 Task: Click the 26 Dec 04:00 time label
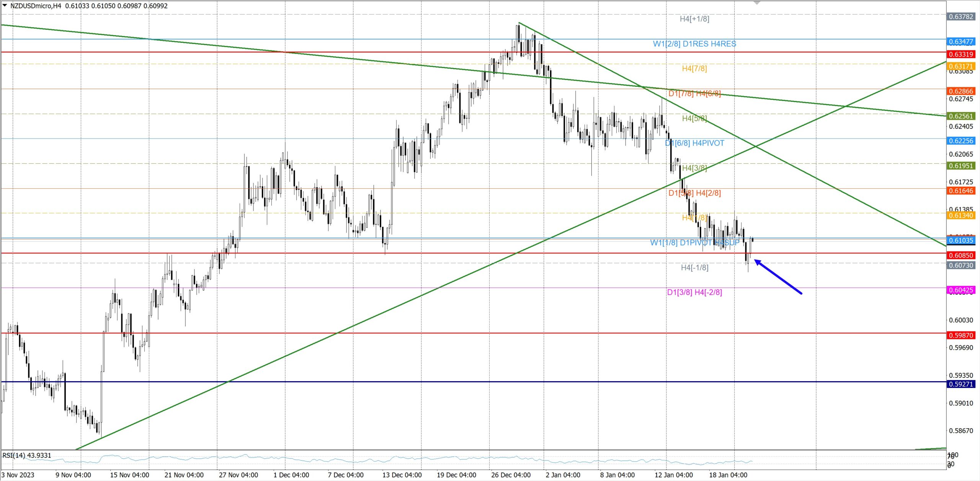point(510,475)
